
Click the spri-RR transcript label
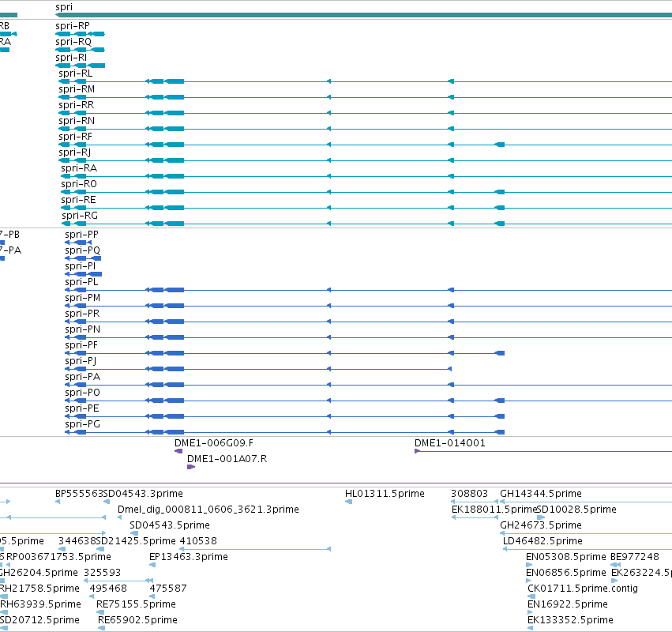click(77, 105)
